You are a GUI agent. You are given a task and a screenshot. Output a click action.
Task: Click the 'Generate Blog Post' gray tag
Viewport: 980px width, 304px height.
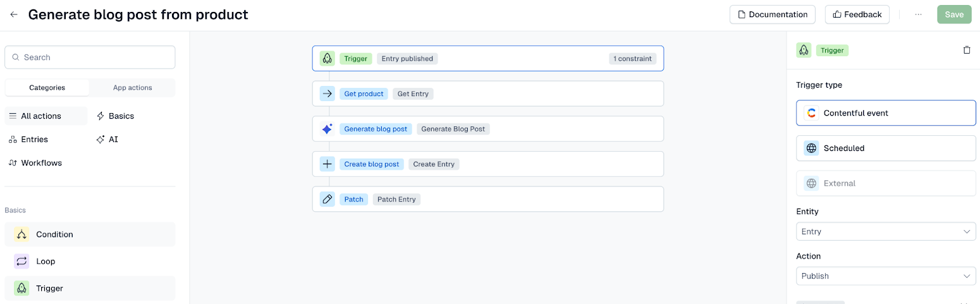(453, 129)
